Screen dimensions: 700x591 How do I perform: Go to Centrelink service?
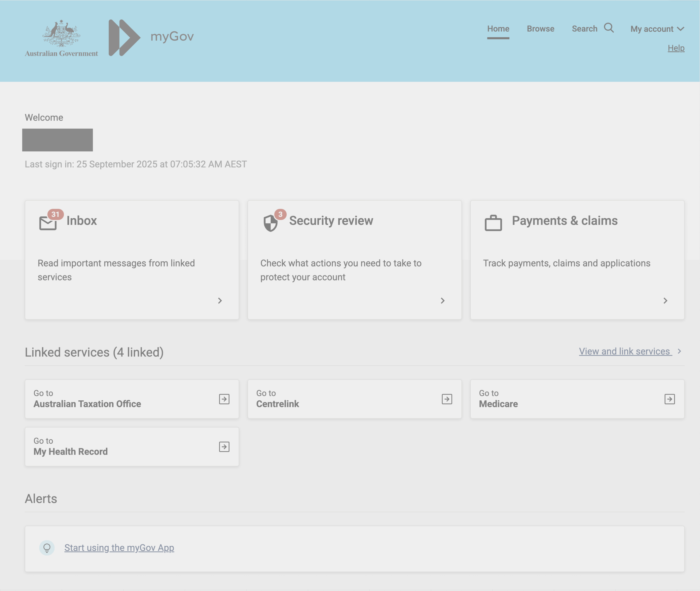pyautogui.click(x=354, y=399)
